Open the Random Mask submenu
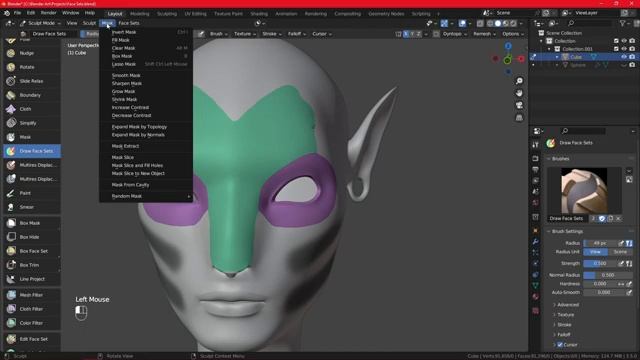The height and width of the screenshot is (360, 640). click(x=146, y=196)
